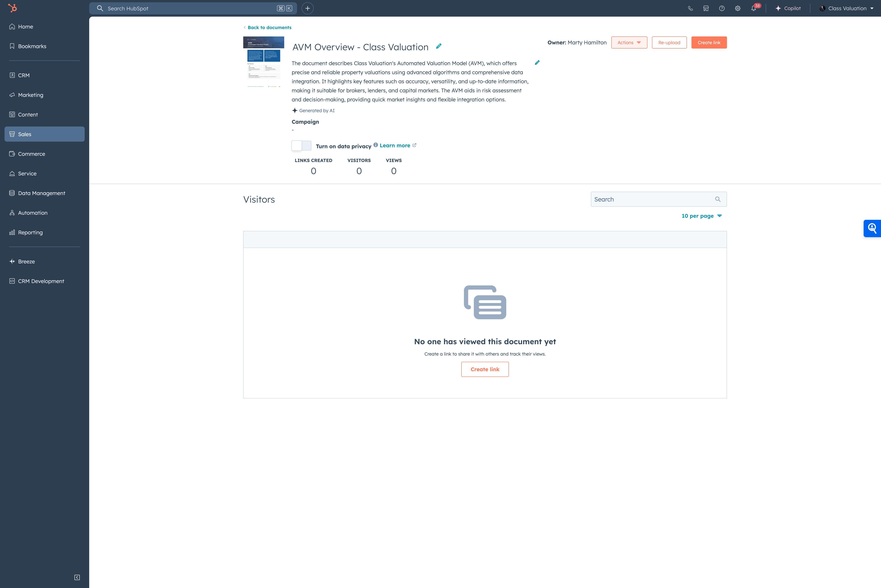This screenshot has width=881, height=588.
Task: Collapse the left sidebar navigation
Action: (77, 577)
